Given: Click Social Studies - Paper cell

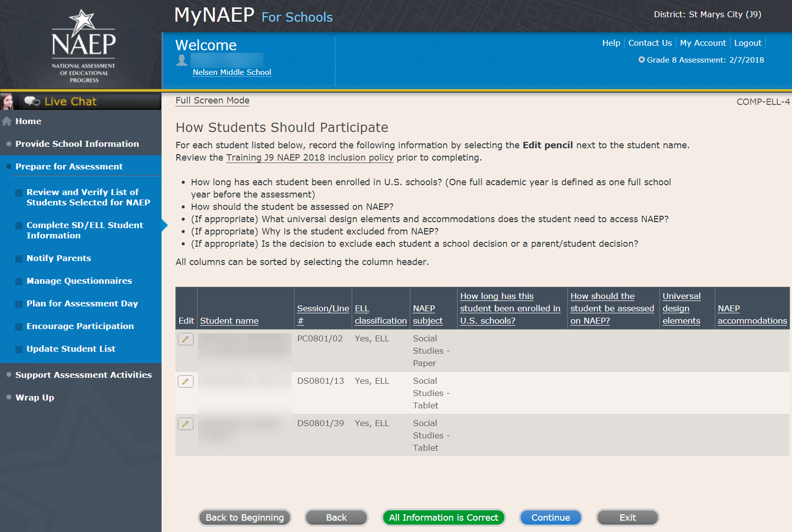Looking at the screenshot, I should 431,351.
